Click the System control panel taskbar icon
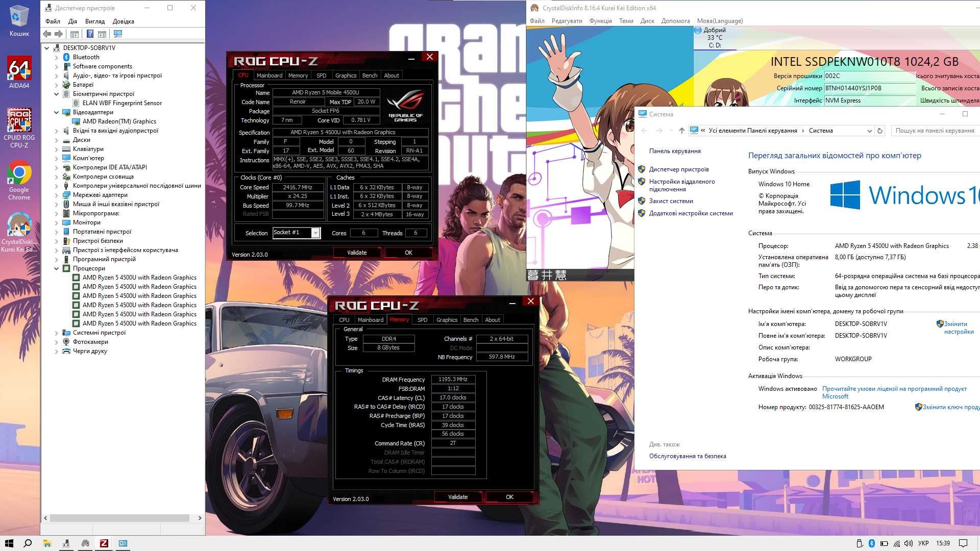This screenshot has height=551, width=980. point(123,543)
